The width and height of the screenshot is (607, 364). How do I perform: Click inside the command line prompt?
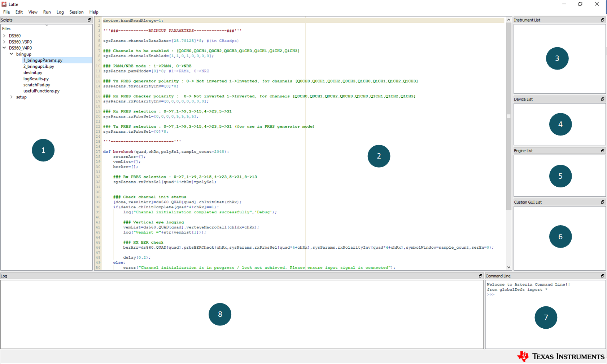(523, 294)
